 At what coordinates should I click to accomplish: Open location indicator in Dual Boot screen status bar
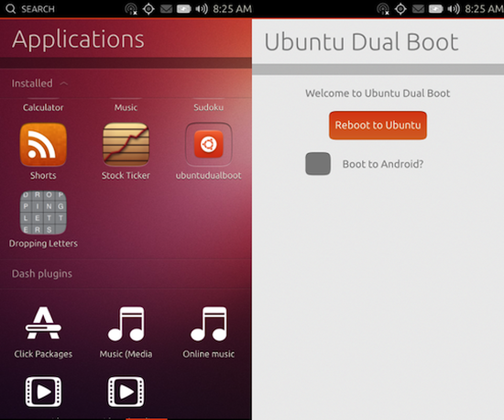pyautogui.click(x=400, y=9)
